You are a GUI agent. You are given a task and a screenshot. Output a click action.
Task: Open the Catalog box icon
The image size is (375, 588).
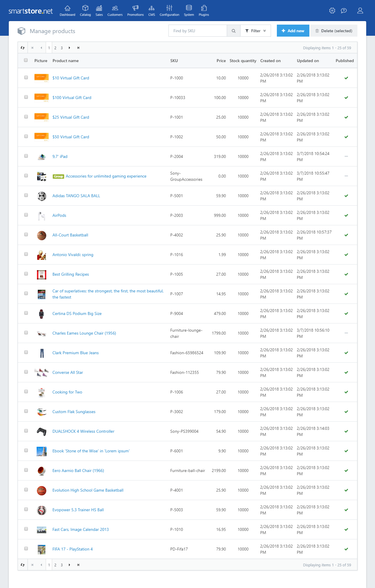(x=85, y=8)
